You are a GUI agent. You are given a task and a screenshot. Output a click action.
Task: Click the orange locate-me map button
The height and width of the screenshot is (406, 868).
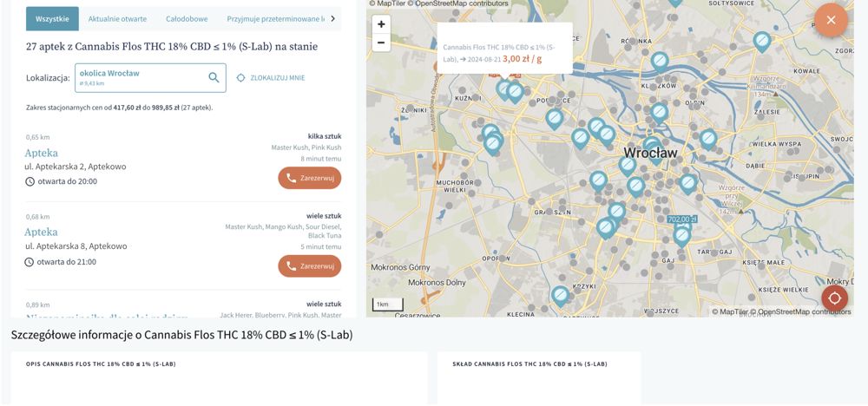coord(835,298)
